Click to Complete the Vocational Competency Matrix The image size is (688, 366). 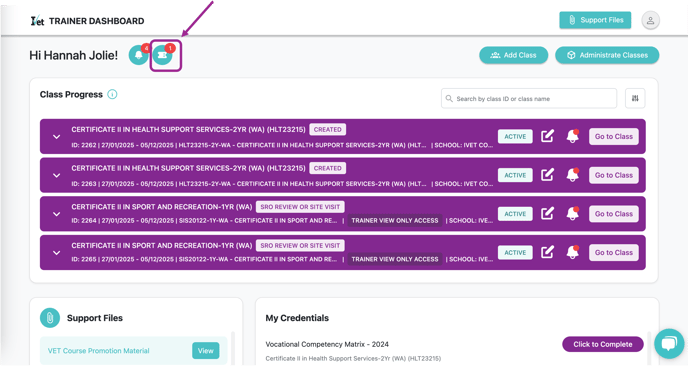[x=603, y=344]
